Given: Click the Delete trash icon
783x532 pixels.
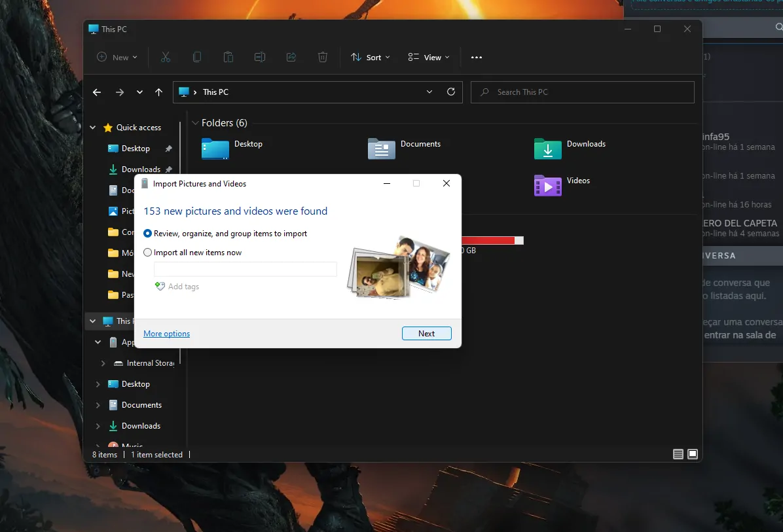Looking at the screenshot, I should (x=323, y=58).
